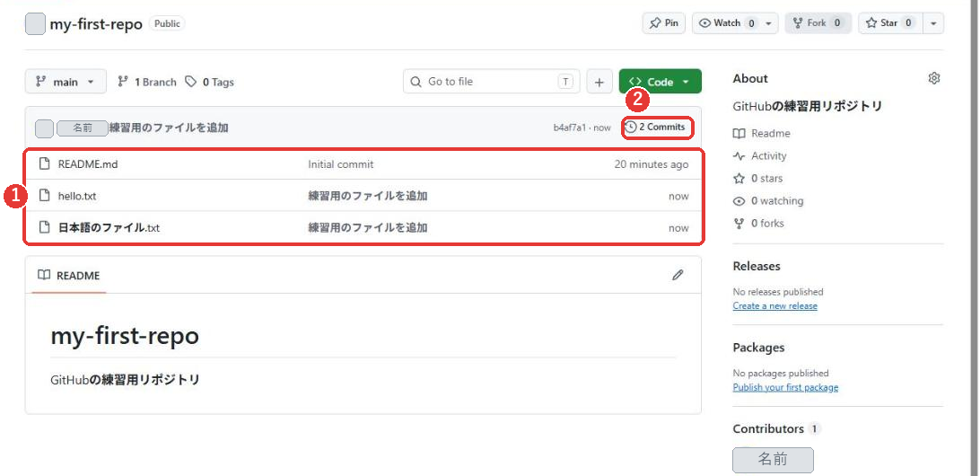Click the commit author avatar in the commit row
Image resolution: width=980 pixels, height=476 pixels.
coord(44,128)
